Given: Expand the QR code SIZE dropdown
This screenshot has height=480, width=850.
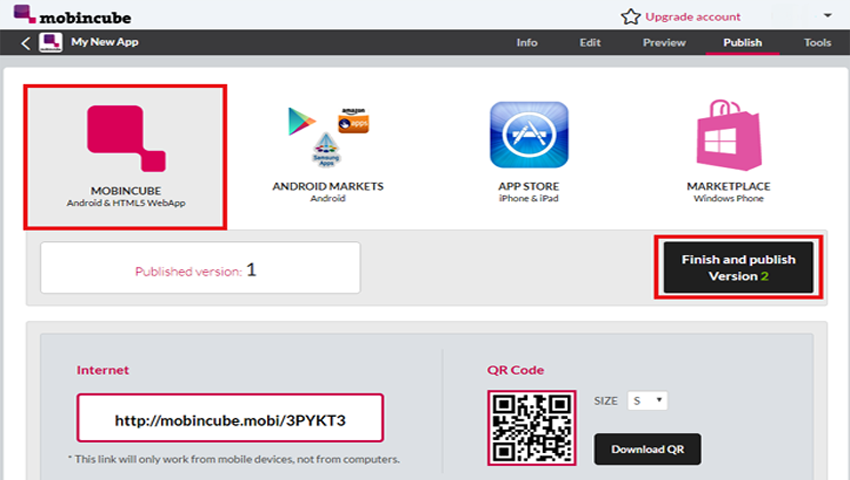Looking at the screenshot, I should click(x=647, y=401).
